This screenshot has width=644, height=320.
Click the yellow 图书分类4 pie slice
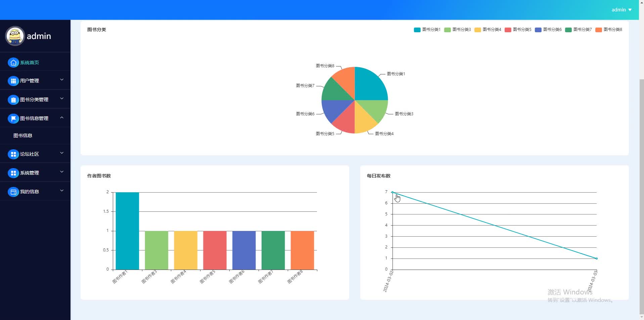point(363,120)
